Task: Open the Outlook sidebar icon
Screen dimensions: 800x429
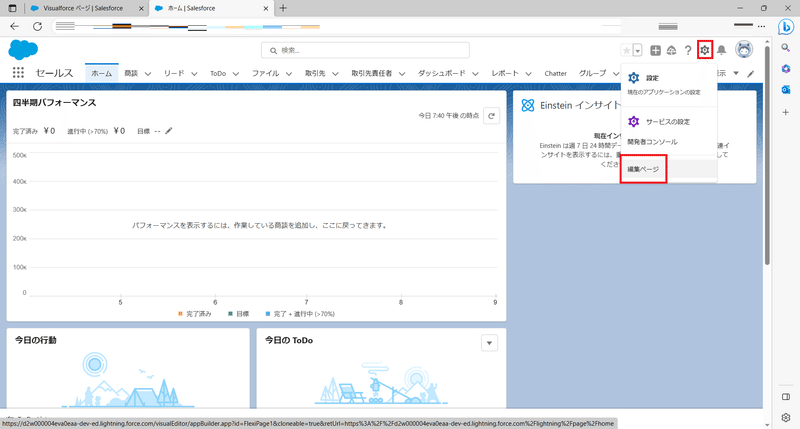Action: click(786, 90)
